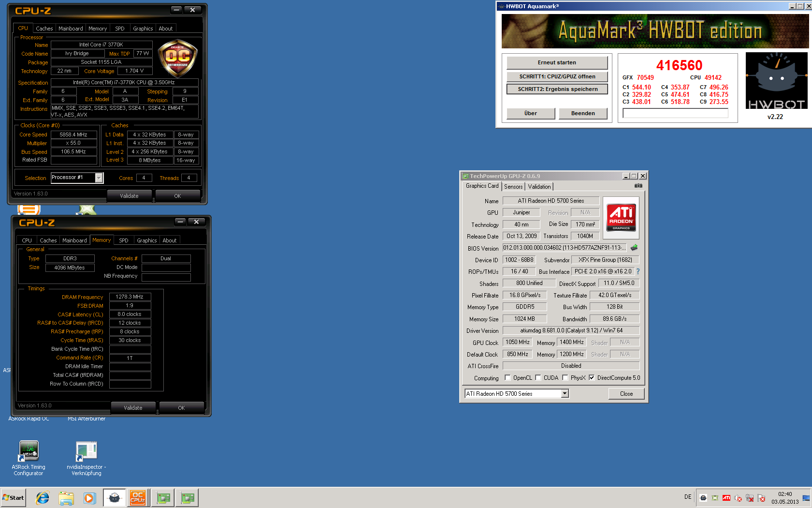
Task: Click OK in the top CPU-Z window
Action: (x=177, y=196)
